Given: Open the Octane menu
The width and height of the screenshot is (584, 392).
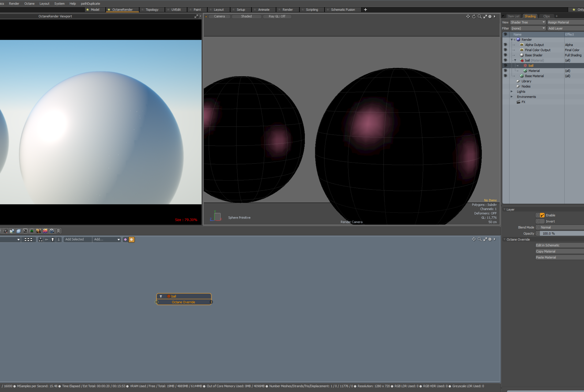Looking at the screenshot, I should (x=29, y=3).
